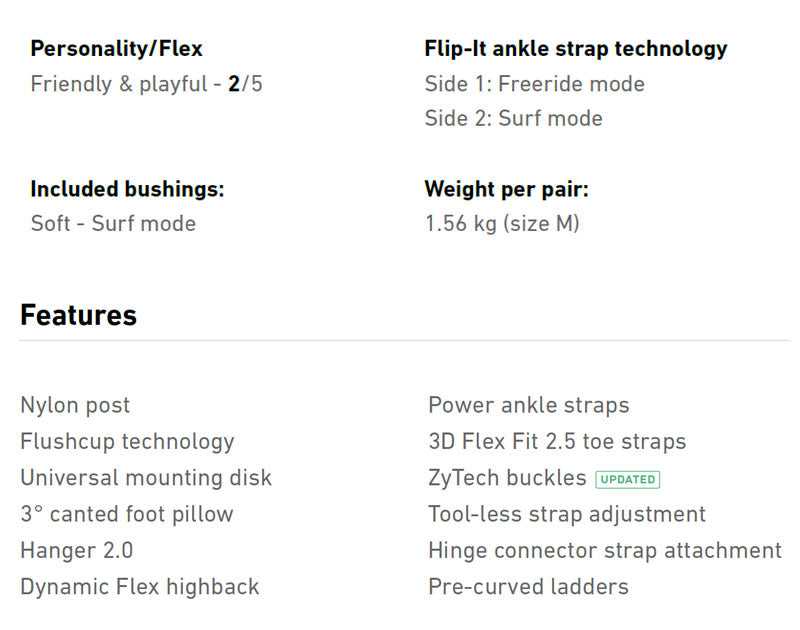Click the Flip-It ankle strap technology heading
The height and width of the screenshot is (630, 800).
576,49
